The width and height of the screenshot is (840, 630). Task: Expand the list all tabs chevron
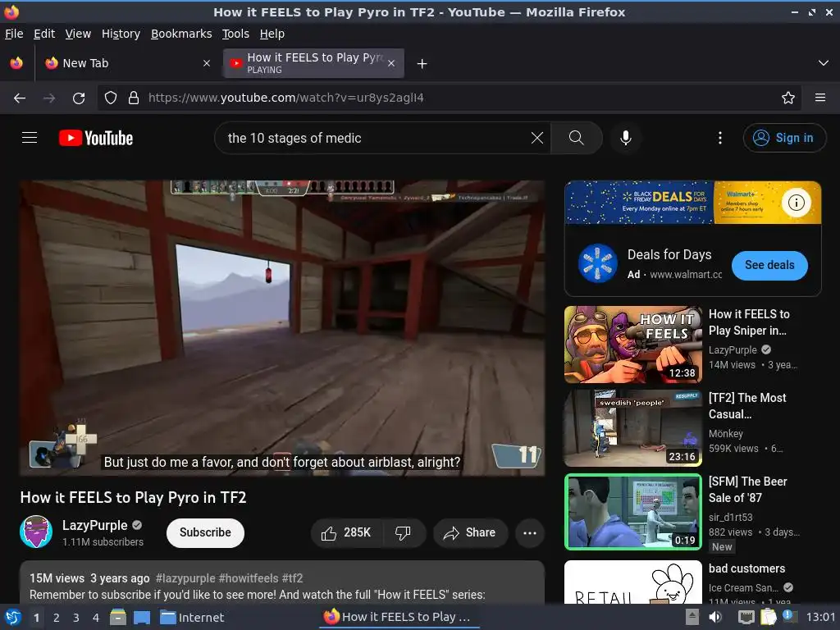[824, 63]
